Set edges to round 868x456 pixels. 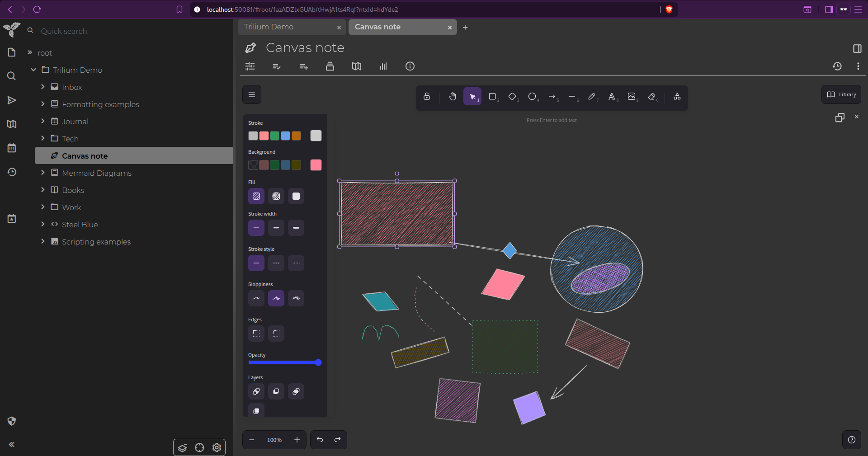[276, 334]
